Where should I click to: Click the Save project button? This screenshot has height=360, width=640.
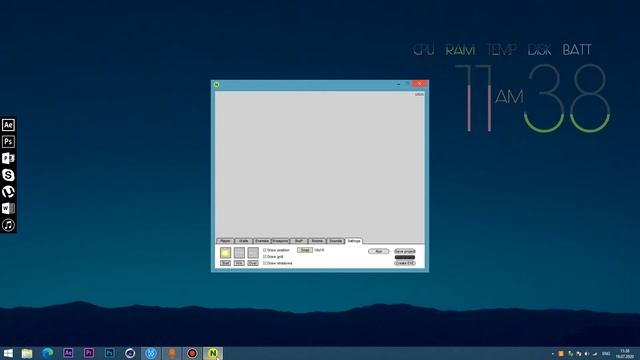tap(404, 251)
